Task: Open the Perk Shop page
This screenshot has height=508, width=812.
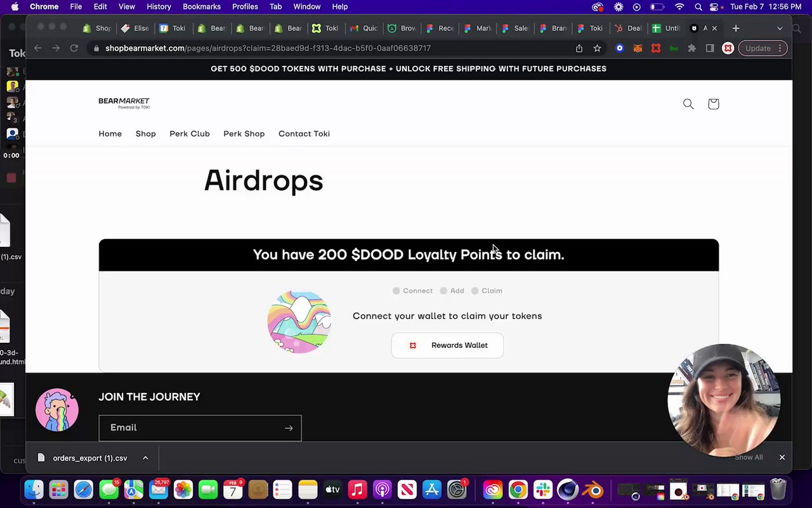Action: pyautogui.click(x=244, y=134)
